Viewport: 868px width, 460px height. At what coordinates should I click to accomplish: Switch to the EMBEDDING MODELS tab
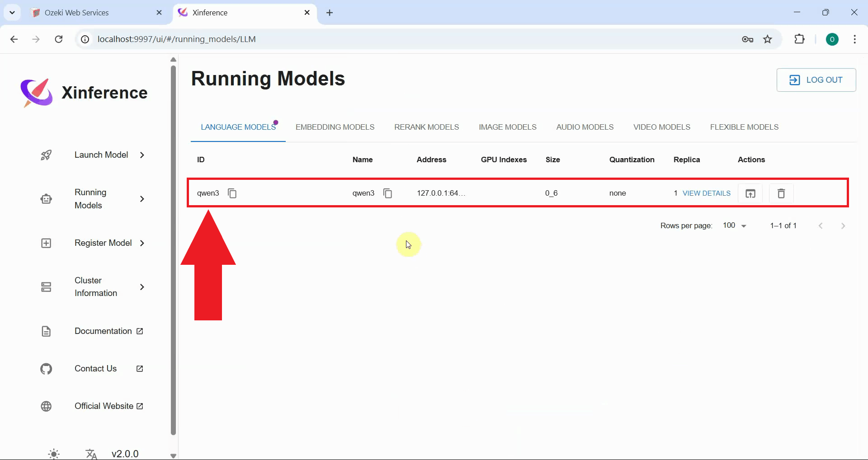(x=335, y=127)
